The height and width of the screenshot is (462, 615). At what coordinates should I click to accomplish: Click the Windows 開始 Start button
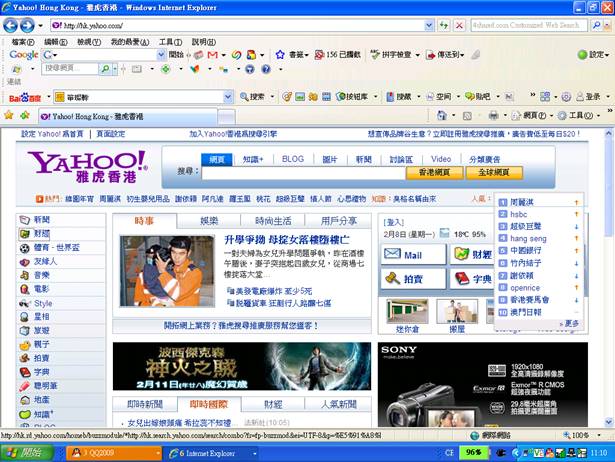(27, 453)
